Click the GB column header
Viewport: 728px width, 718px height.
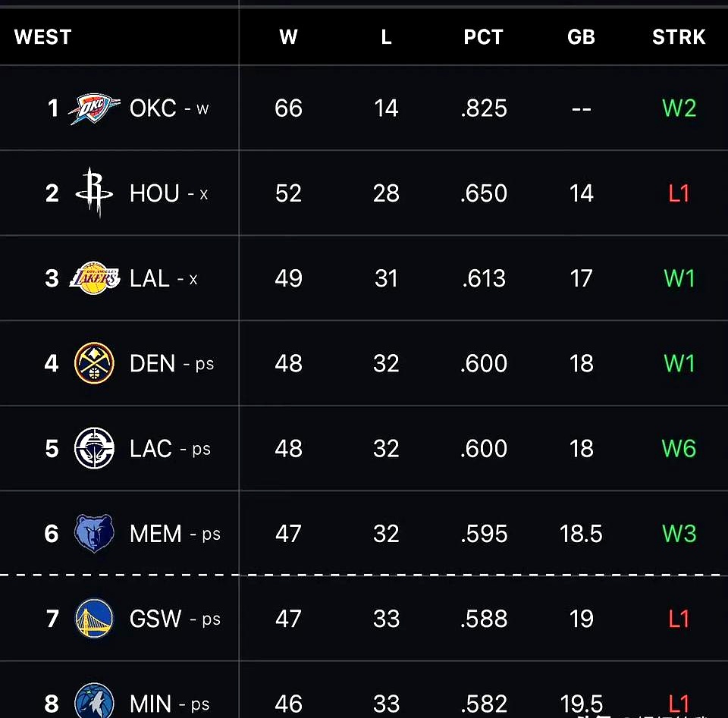click(581, 37)
